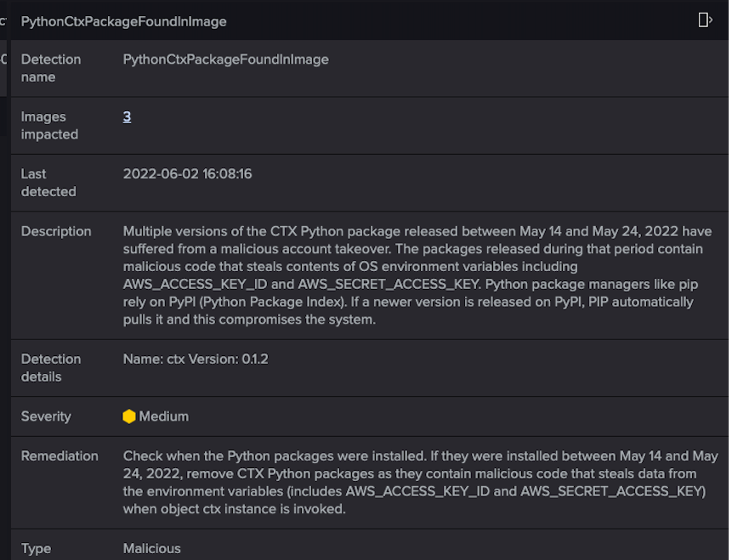The image size is (729, 560).
Task: Click the Remediation instructions paragraph
Action: coord(414,482)
